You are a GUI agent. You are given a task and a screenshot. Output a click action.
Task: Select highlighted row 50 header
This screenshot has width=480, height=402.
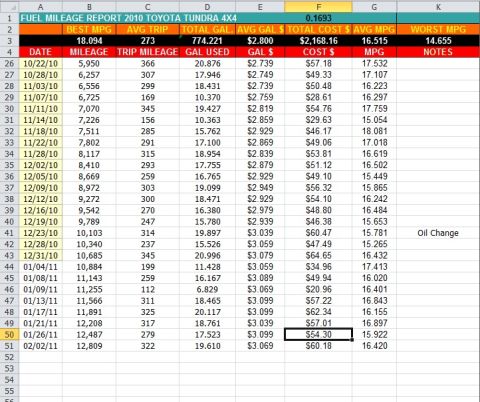tap(9, 334)
